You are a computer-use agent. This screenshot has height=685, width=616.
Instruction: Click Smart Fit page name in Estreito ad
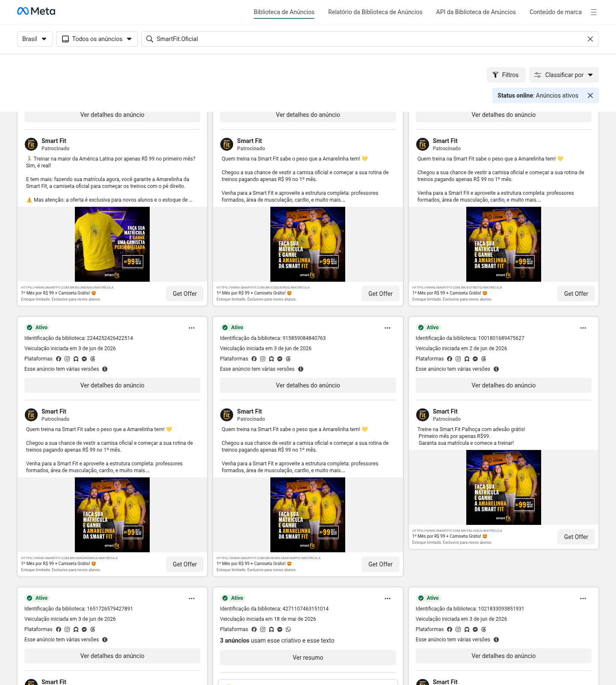tap(445, 141)
